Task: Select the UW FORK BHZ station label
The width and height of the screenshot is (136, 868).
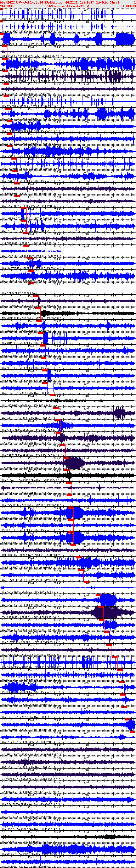Action: (31, 655)
